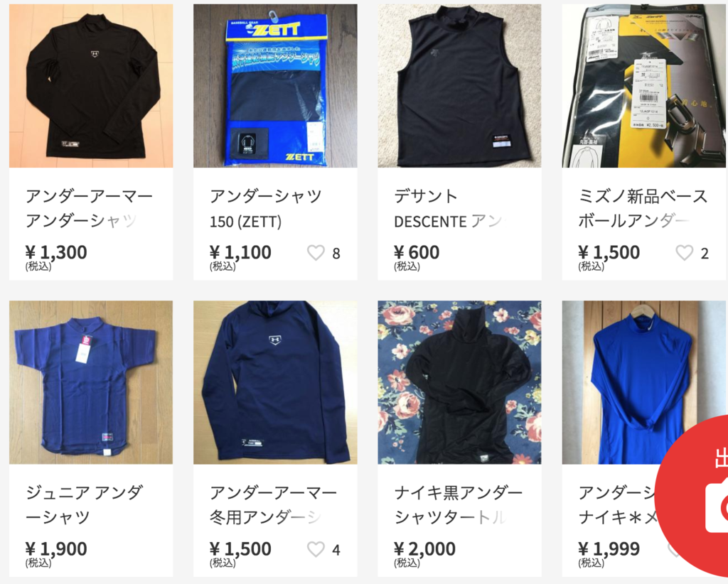View the ZETT packaged undershirt image
This screenshot has width=728, height=584.
pyautogui.click(x=275, y=86)
